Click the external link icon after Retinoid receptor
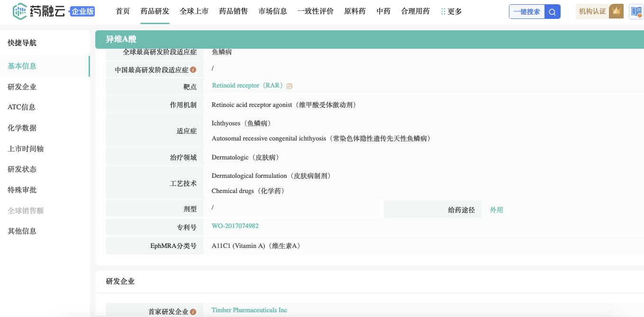The height and width of the screenshot is (317, 644). coord(290,86)
